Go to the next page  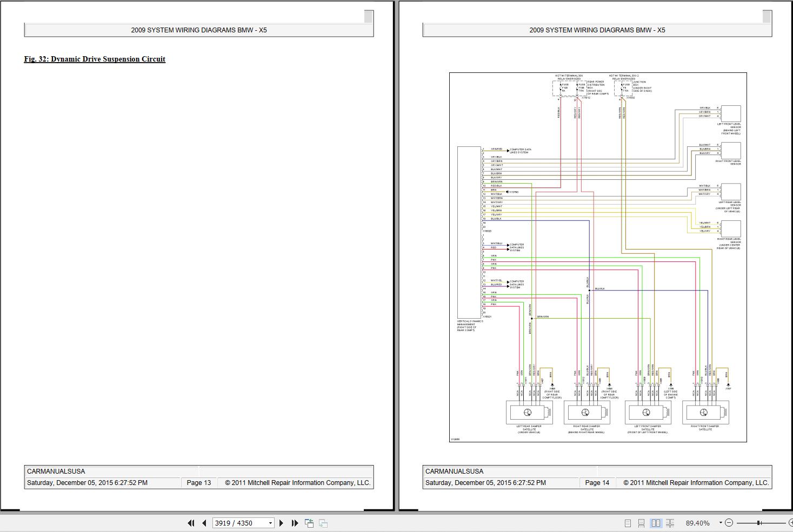281,523
